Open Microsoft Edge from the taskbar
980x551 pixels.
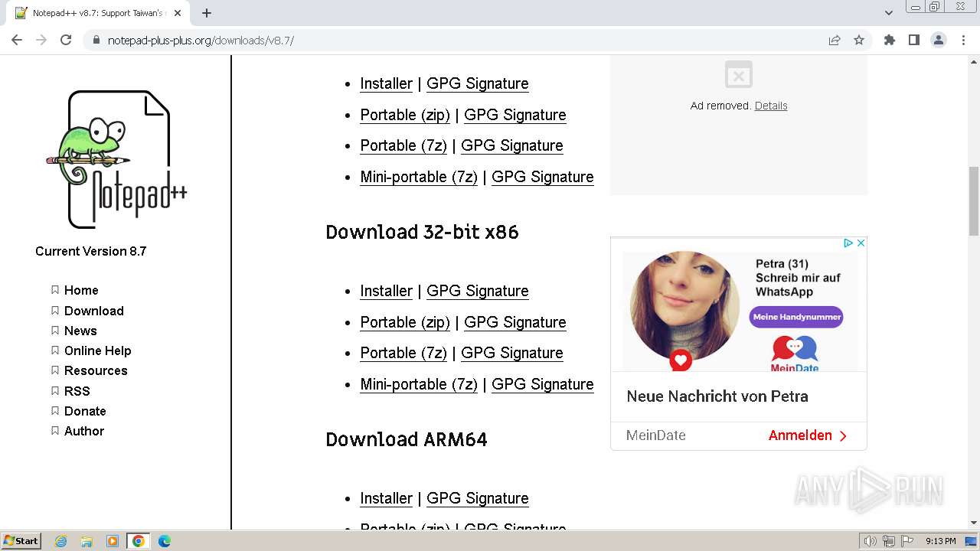164,541
